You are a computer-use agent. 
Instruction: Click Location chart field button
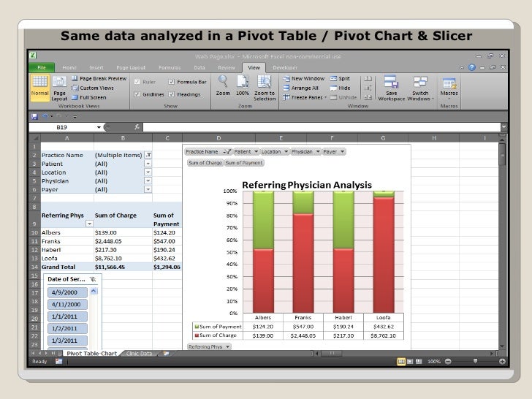[275, 152]
